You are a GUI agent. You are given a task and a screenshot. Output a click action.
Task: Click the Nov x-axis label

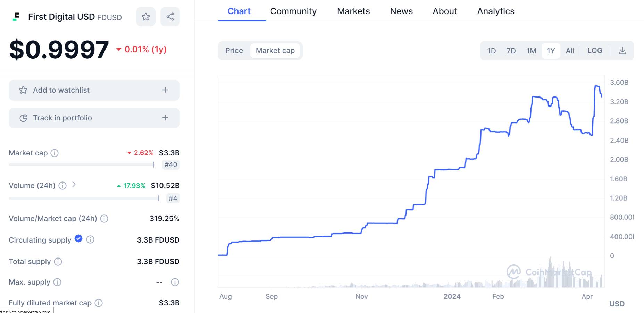pos(361,297)
